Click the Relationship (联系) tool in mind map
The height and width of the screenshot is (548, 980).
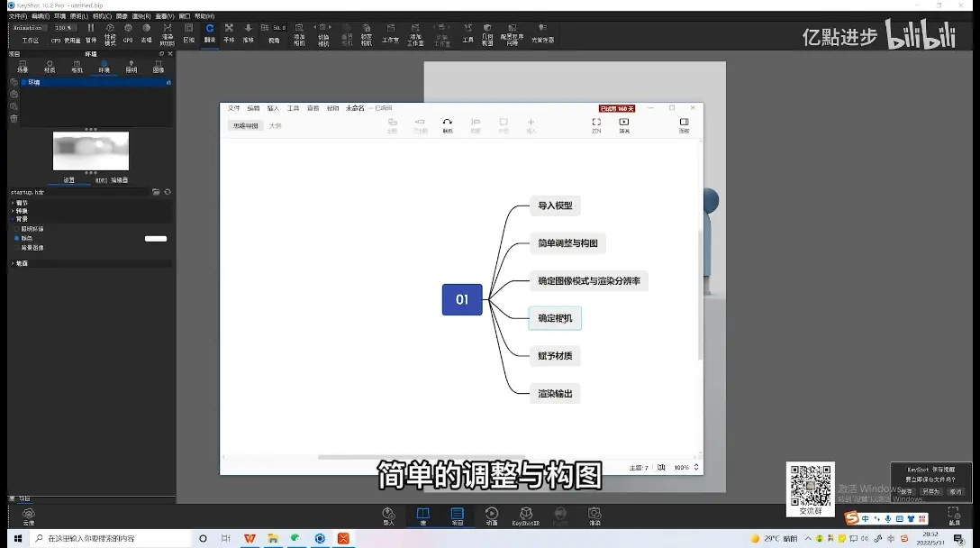pyautogui.click(x=448, y=125)
